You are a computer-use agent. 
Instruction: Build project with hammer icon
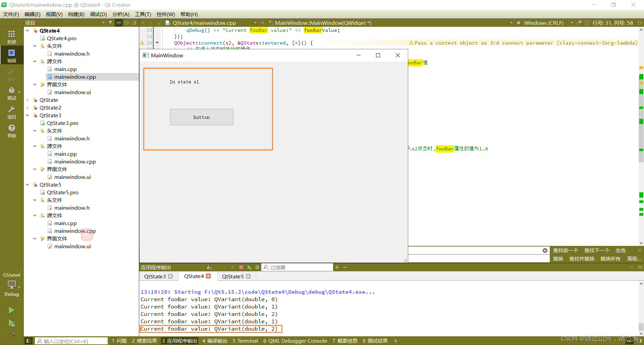[11, 335]
